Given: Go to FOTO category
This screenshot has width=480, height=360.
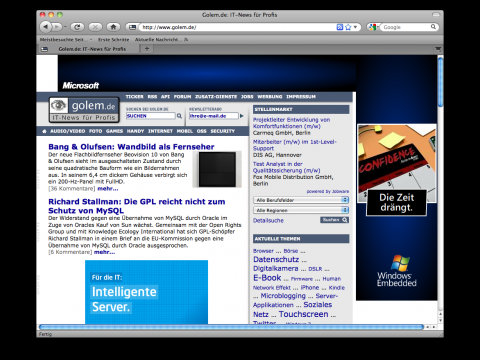Looking at the screenshot, I should point(95,131).
